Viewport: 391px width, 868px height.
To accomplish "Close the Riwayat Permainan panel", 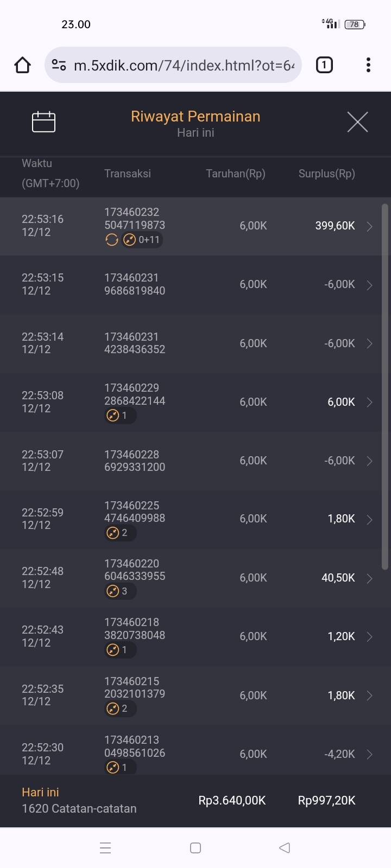I will pyautogui.click(x=357, y=122).
